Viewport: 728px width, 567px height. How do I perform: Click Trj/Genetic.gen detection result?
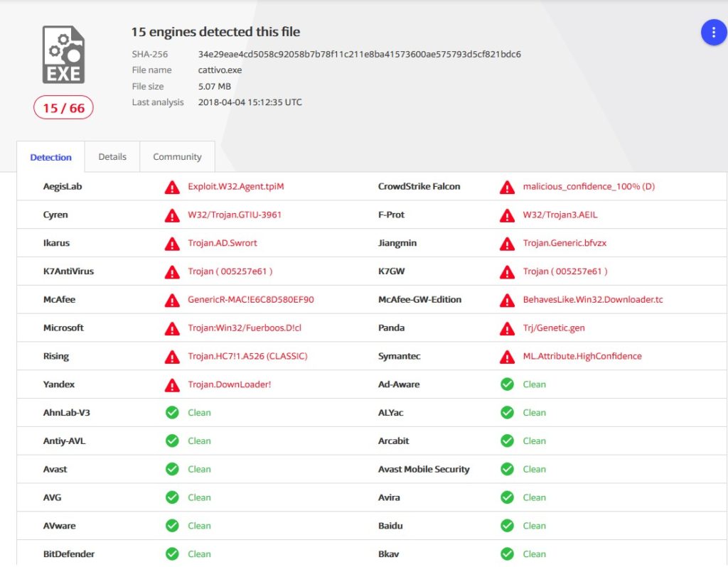(554, 328)
